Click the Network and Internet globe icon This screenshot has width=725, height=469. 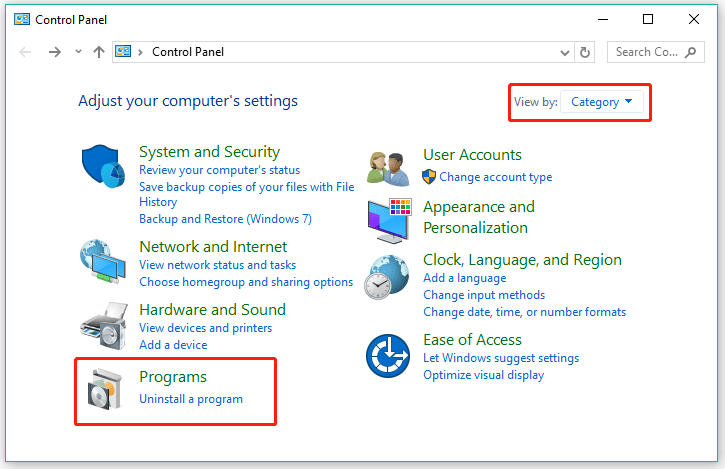(x=103, y=261)
